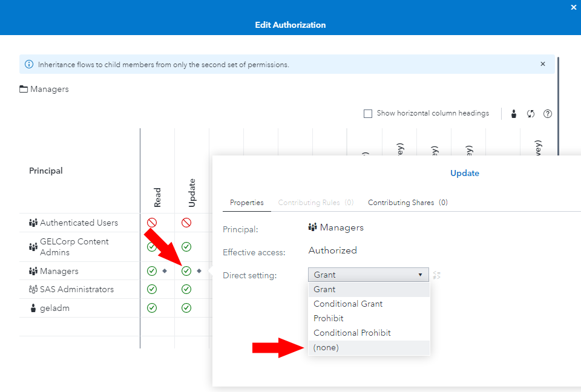This screenshot has height=392, width=581.
Task: Open the help question mark icon
Action: [548, 114]
